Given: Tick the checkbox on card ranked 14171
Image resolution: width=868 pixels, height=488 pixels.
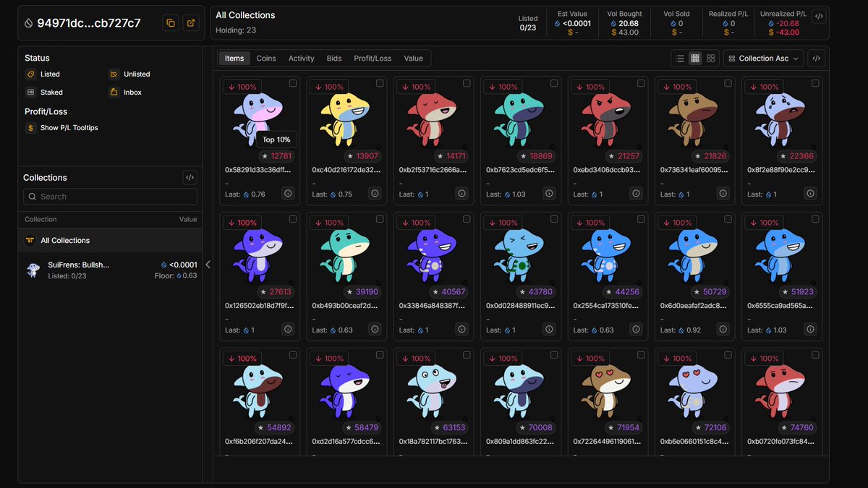Looking at the screenshot, I should tap(467, 84).
